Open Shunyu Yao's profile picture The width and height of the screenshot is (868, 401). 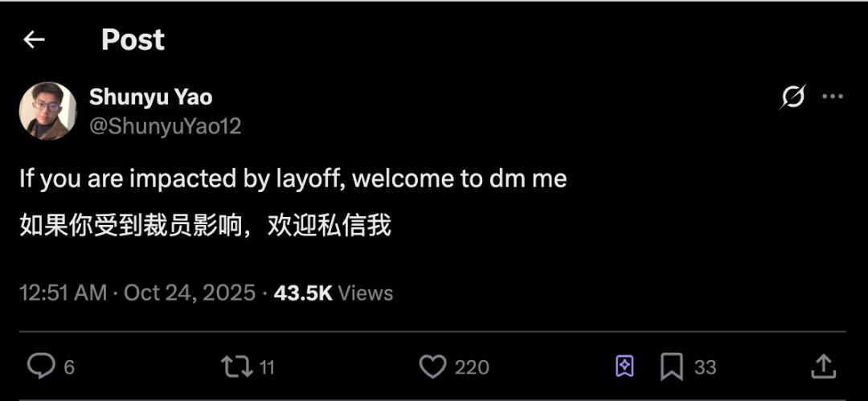(x=47, y=111)
